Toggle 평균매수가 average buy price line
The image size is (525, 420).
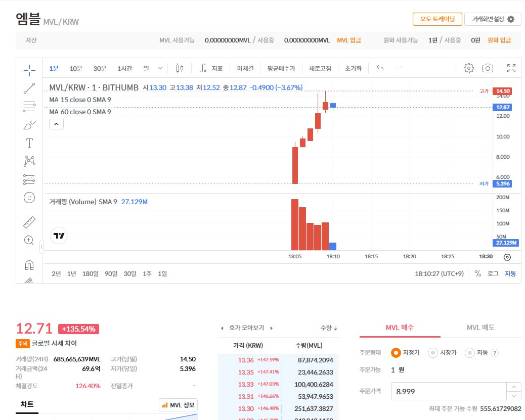pyautogui.click(x=281, y=68)
